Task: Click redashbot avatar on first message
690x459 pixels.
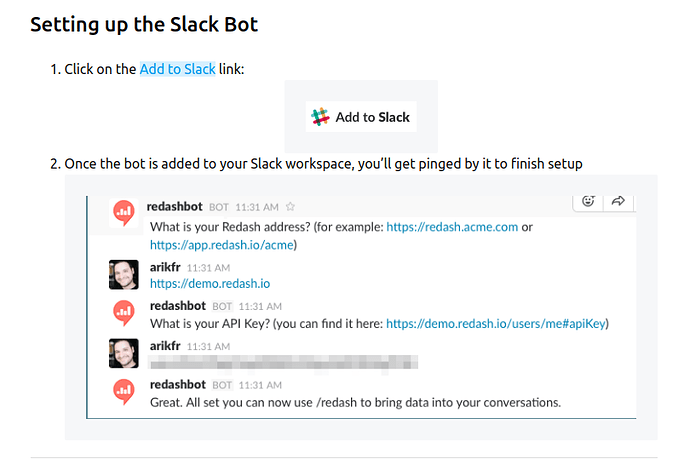Action: click(124, 213)
